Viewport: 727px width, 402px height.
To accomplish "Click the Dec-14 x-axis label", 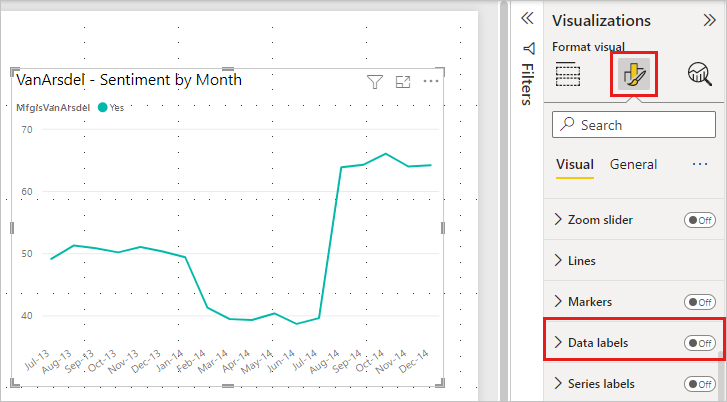I will pos(414,362).
